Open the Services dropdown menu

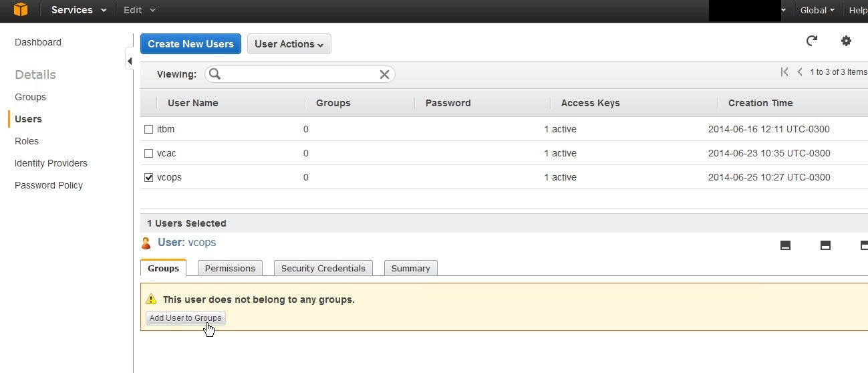pyautogui.click(x=79, y=10)
